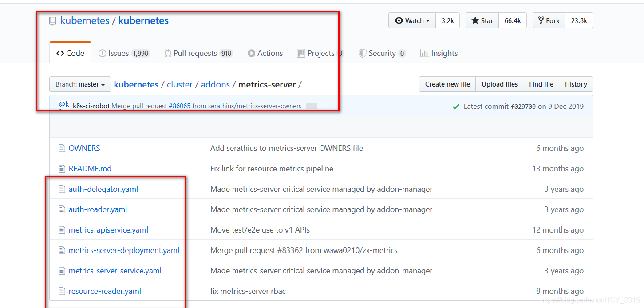Open metrics-apiservice.yaml file
The image size is (644, 308).
[x=108, y=230]
